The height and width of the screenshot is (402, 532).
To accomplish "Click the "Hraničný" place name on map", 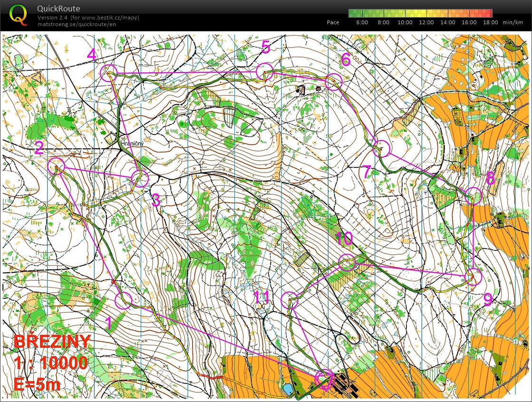I will click(x=133, y=144).
